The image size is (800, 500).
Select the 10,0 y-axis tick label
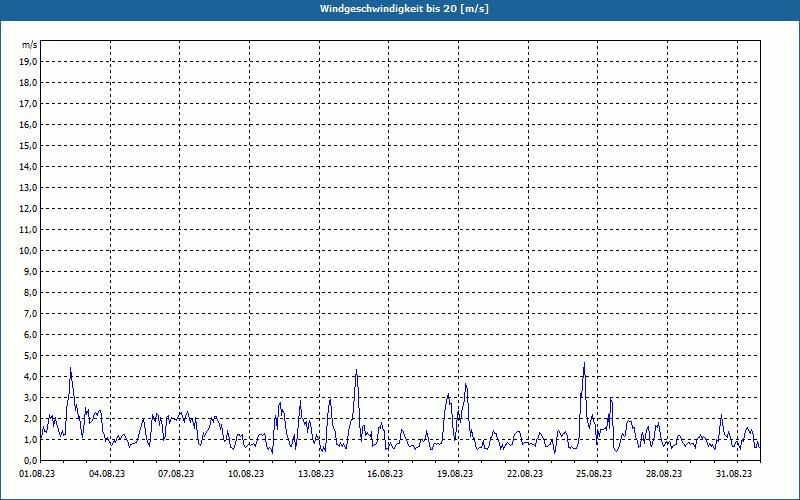click(29, 250)
